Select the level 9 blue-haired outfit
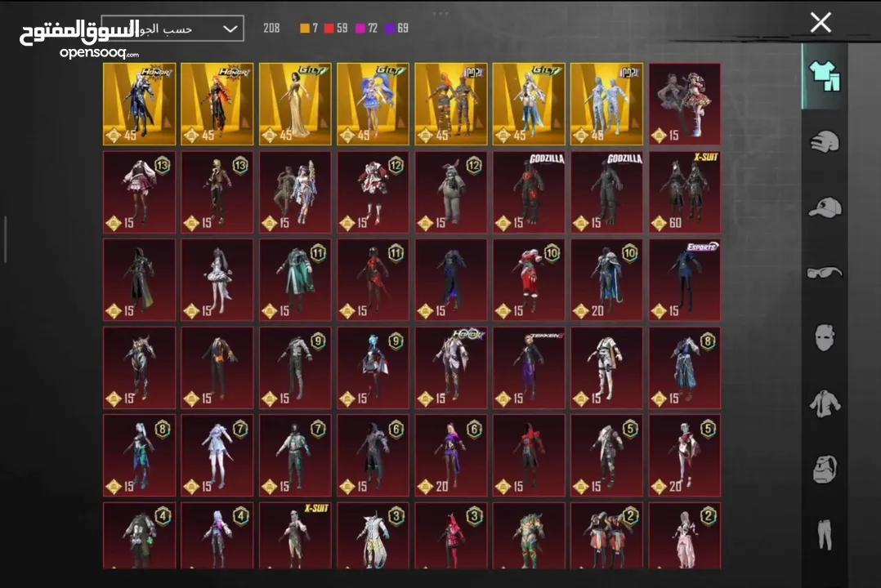This screenshot has height=588, width=881. point(373,367)
